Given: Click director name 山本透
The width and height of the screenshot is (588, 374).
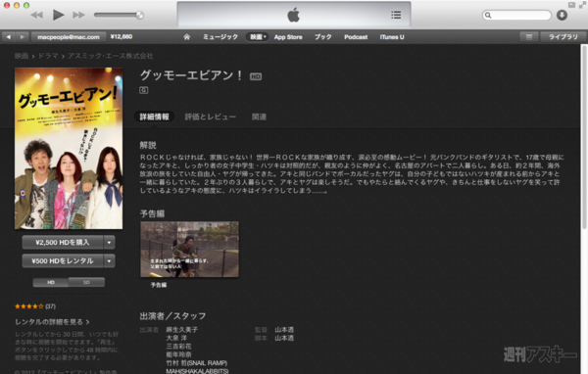Looking at the screenshot, I should tap(284, 330).
